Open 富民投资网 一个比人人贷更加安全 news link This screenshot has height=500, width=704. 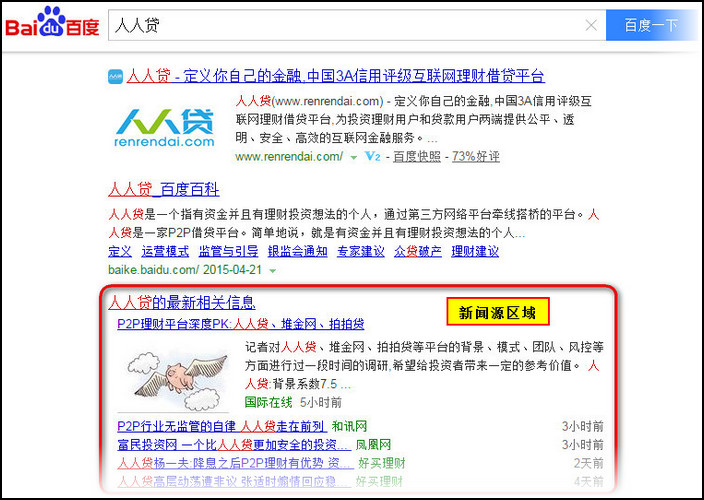233,445
